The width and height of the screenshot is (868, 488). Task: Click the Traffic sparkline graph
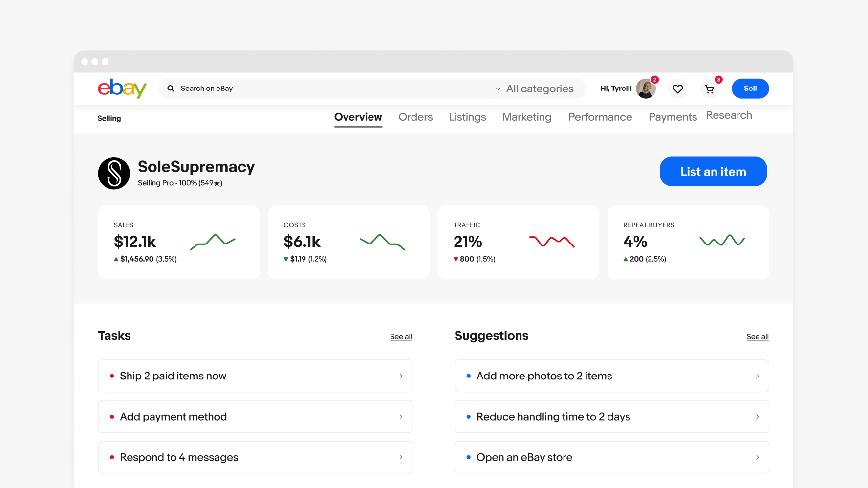pos(552,241)
